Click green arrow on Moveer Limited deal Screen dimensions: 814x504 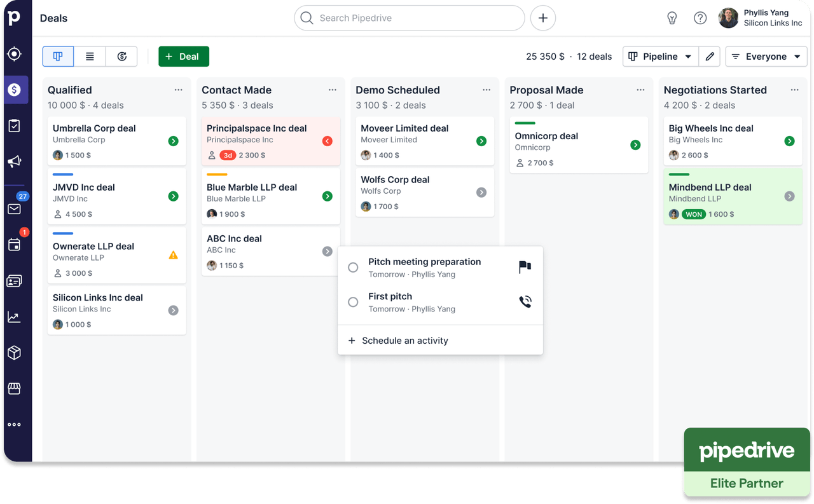481,141
